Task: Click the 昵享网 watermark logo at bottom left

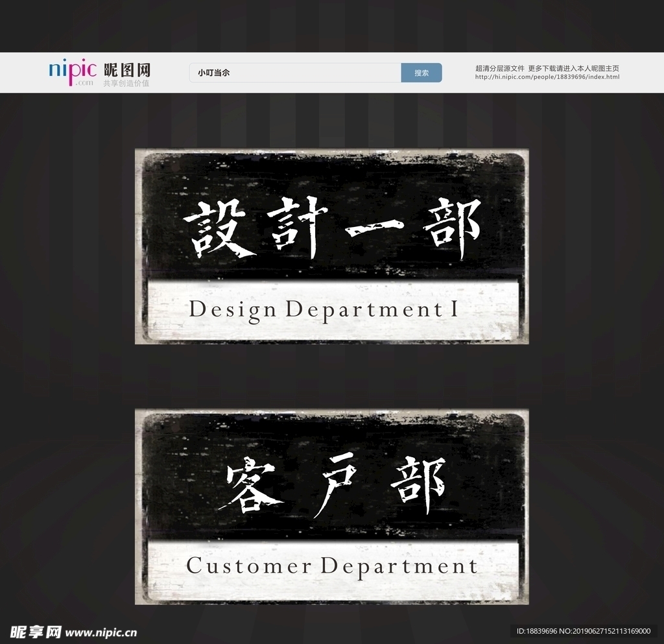Action: [x=36, y=632]
